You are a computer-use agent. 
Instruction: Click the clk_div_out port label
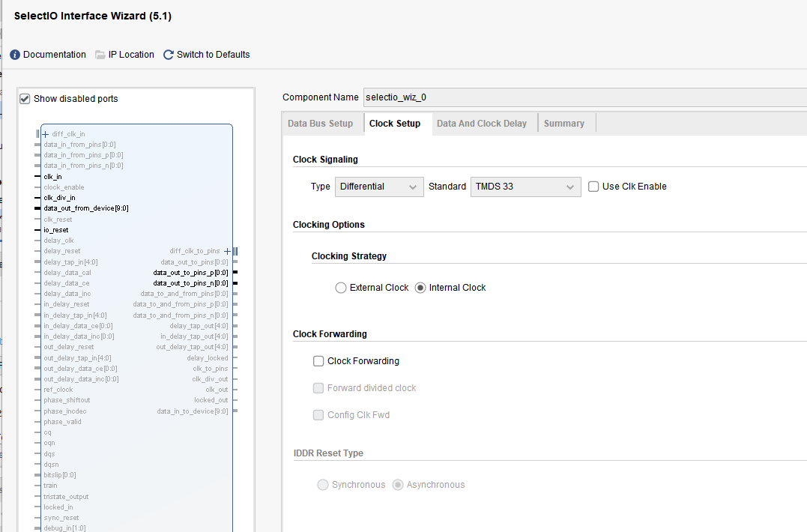tap(210, 379)
